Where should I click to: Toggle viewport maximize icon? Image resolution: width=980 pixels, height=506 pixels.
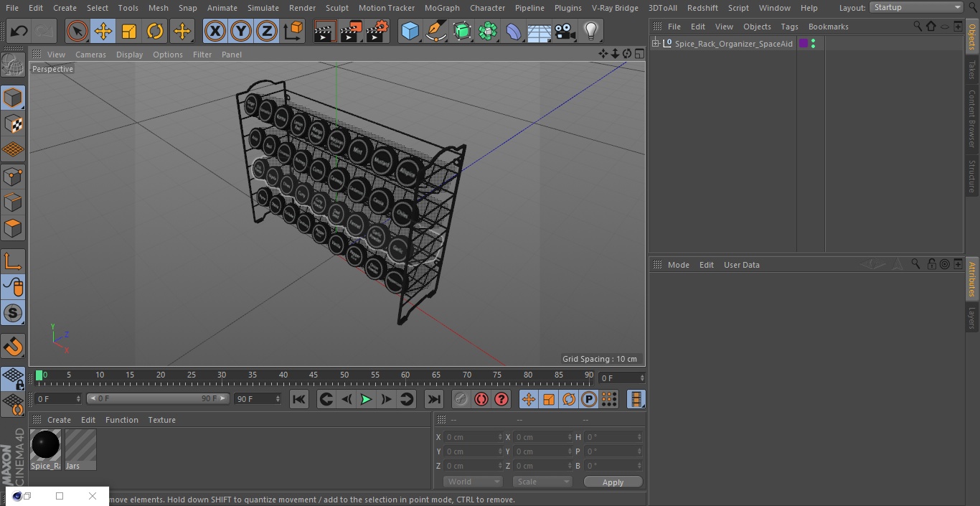click(639, 54)
